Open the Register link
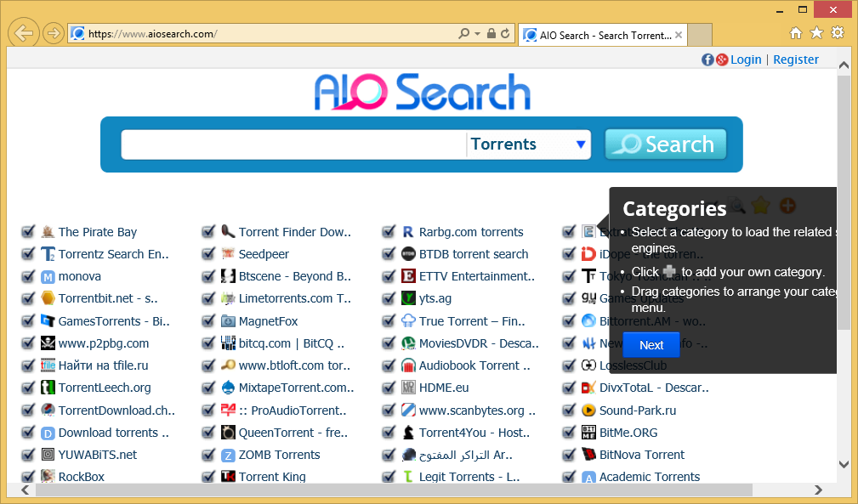 click(796, 59)
